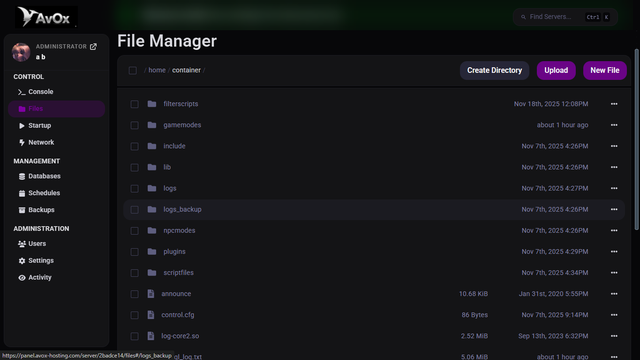Check the include folder checkbox

[134, 146]
